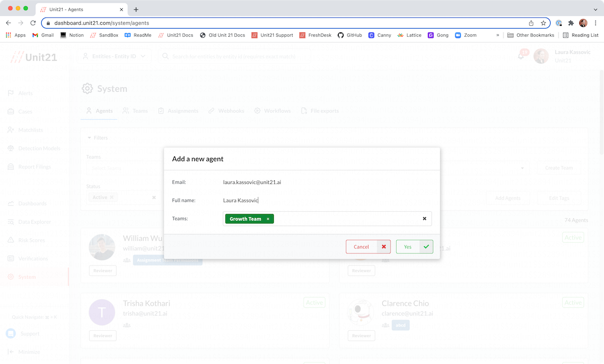604x364 pixels.
Task: Open the SandBox bookmark
Action: click(104, 35)
